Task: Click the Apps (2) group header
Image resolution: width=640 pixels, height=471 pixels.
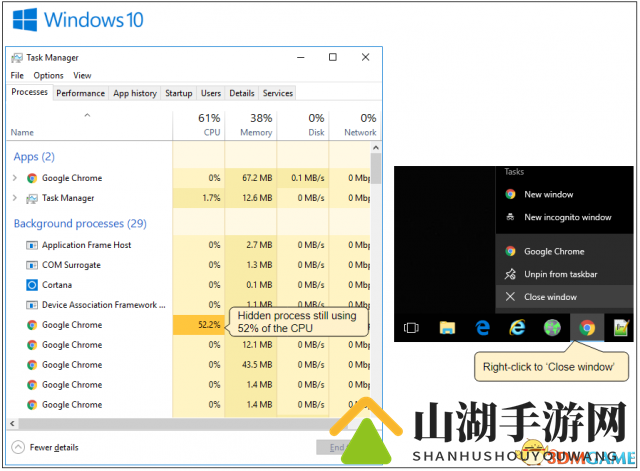Action: click(x=34, y=157)
